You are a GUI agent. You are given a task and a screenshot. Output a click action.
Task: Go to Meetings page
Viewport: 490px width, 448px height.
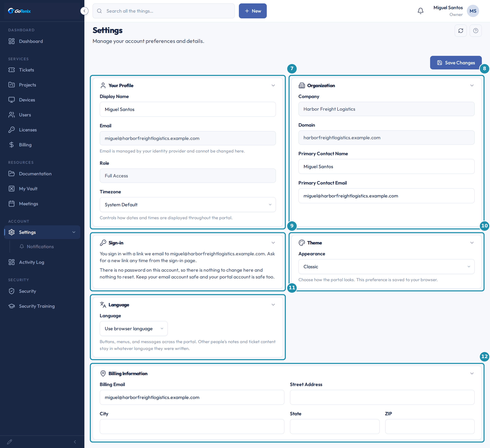[42, 204]
